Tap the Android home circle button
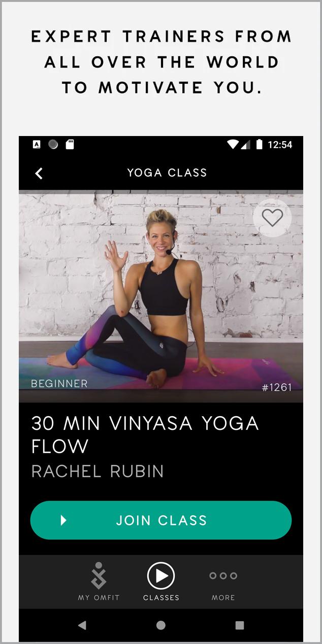 (161, 625)
